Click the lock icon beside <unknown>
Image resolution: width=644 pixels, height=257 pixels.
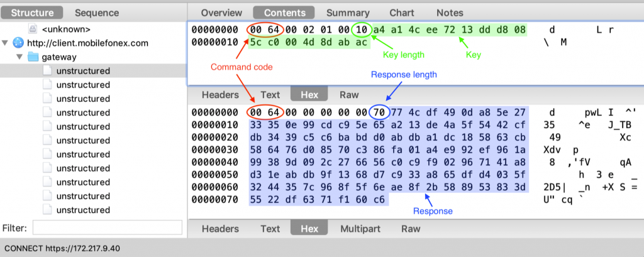point(33,29)
